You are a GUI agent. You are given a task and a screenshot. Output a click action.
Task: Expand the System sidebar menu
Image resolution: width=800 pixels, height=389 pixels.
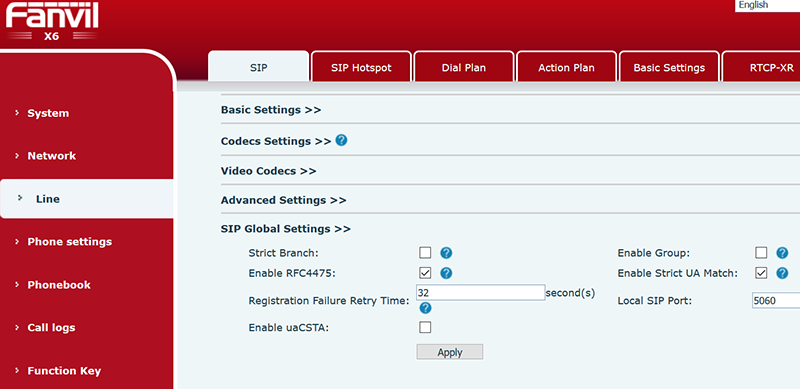(x=48, y=113)
